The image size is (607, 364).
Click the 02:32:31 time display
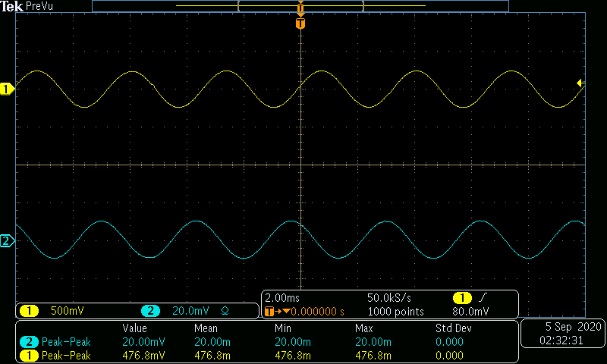click(x=561, y=340)
